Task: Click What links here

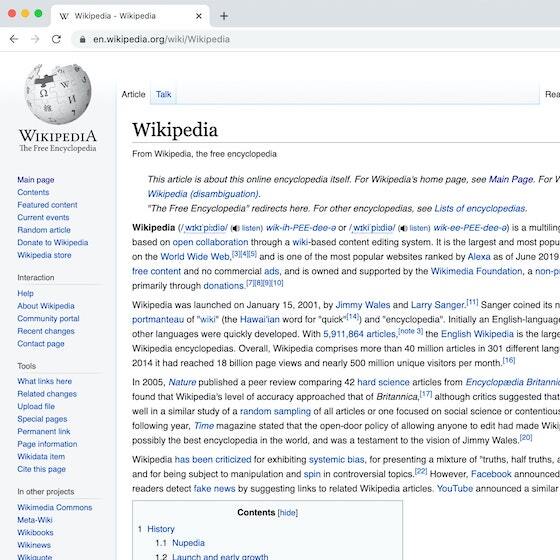Action: pos(45,381)
